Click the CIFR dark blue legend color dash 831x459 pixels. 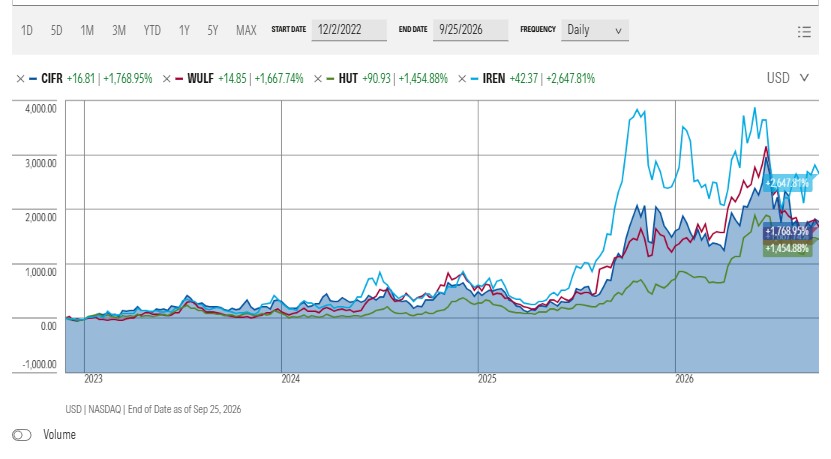point(33,79)
